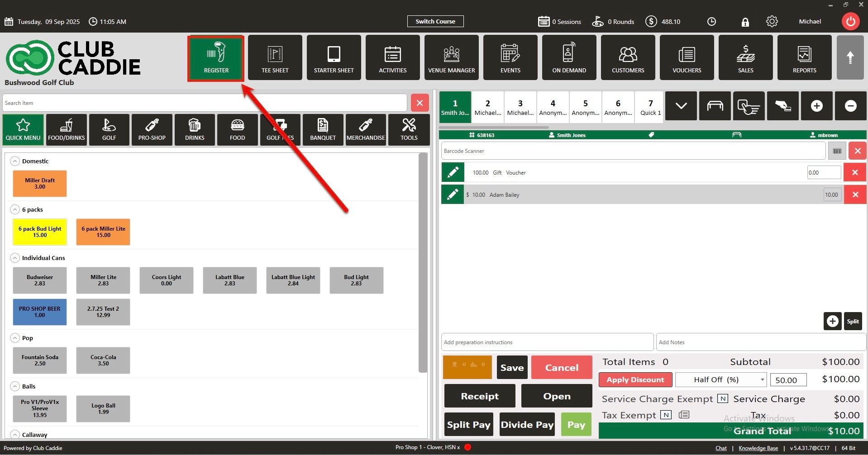Open the Sales module
868x455 pixels.
[x=745, y=57]
